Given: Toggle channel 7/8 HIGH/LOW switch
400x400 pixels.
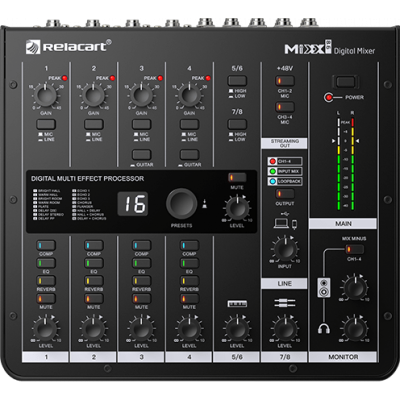Looking at the screenshot, I should pyautogui.click(x=237, y=124).
